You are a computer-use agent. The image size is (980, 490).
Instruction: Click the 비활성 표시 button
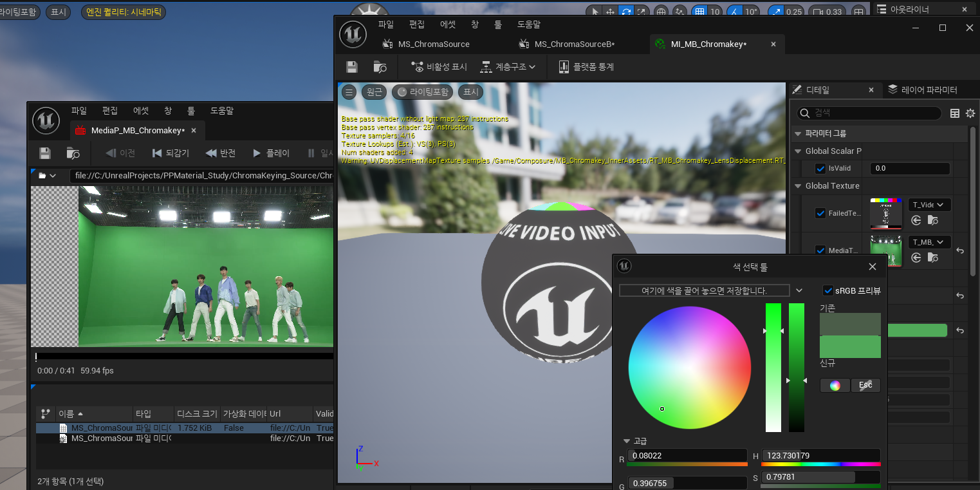coord(439,67)
